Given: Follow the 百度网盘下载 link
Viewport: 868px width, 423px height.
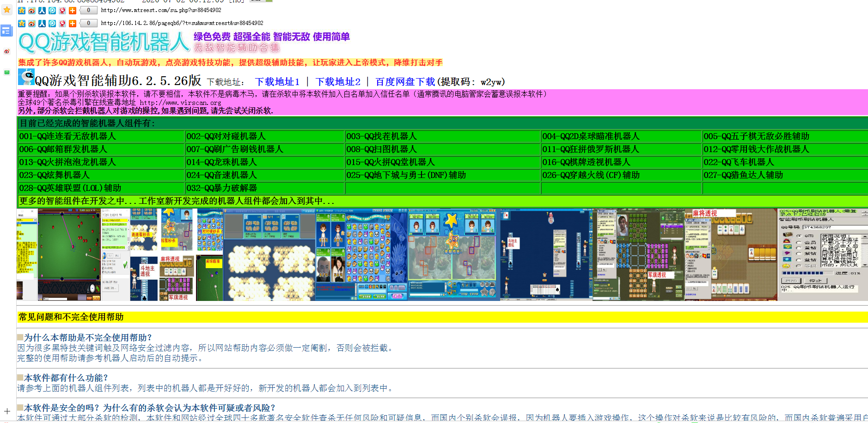Looking at the screenshot, I should tap(405, 82).
